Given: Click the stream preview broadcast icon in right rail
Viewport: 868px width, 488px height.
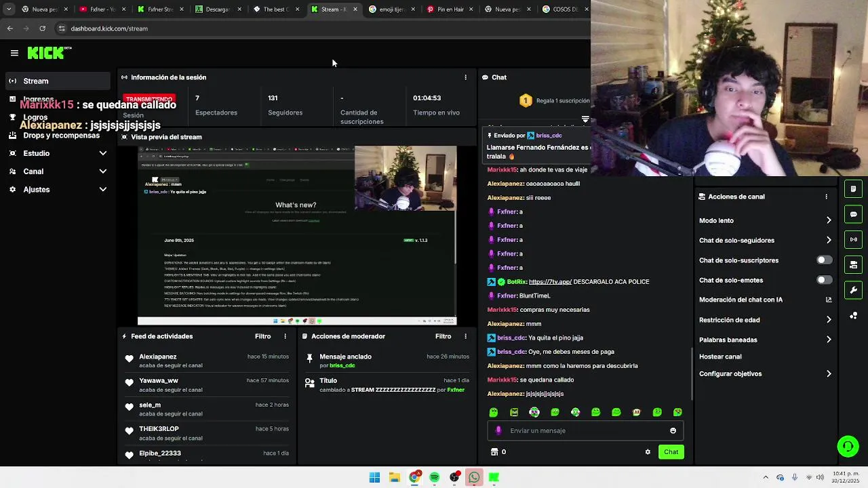Looking at the screenshot, I should (x=853, y=239).
